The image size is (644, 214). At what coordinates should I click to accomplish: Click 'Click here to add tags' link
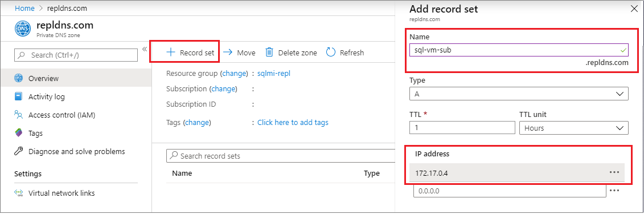[293, 122]
